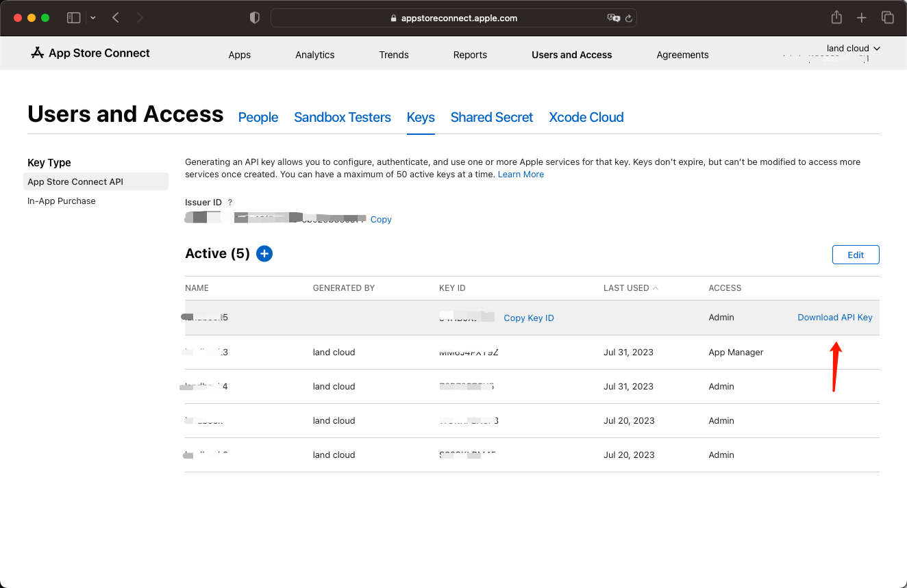The height and width of the screenshot is (588, 907).
Task: Switch to the People tab
Action: pos(258,117)
